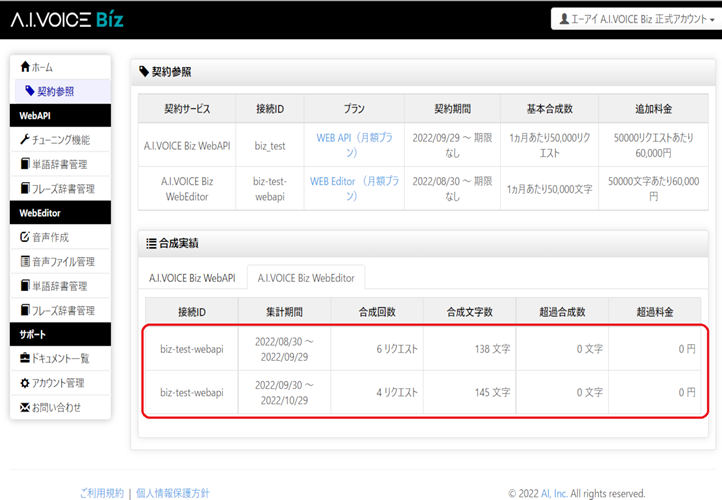Open 音声ファイル管理 in the sidebar
The width and height of the screenshot is (722, 500).
coord(60,262)
